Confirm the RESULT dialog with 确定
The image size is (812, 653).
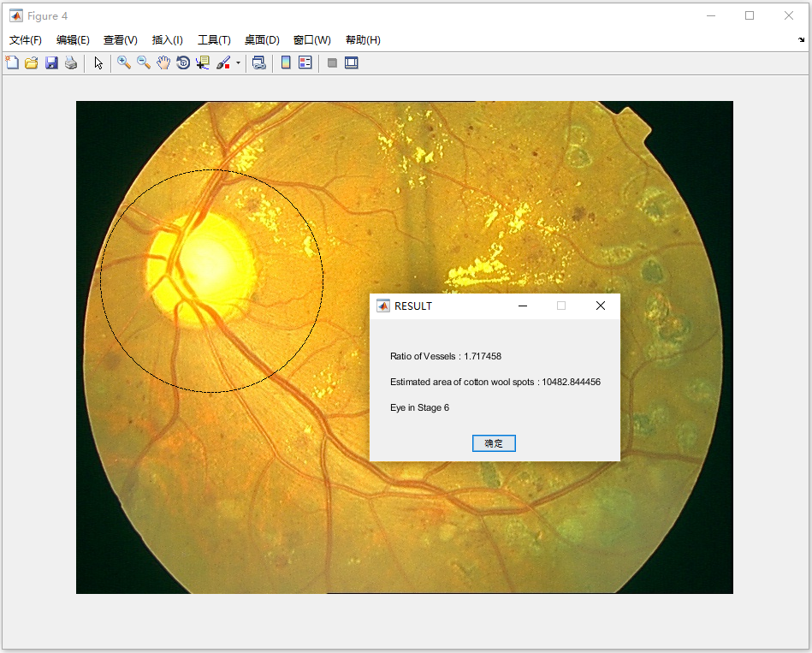point(494,443)
